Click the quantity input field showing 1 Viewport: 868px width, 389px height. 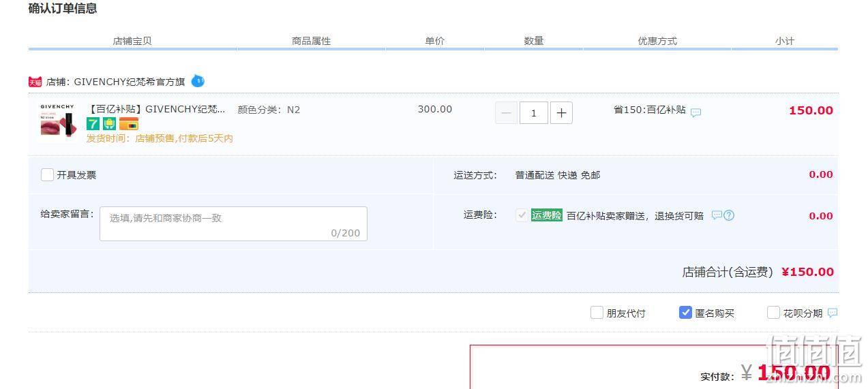[x=533, y=113]
